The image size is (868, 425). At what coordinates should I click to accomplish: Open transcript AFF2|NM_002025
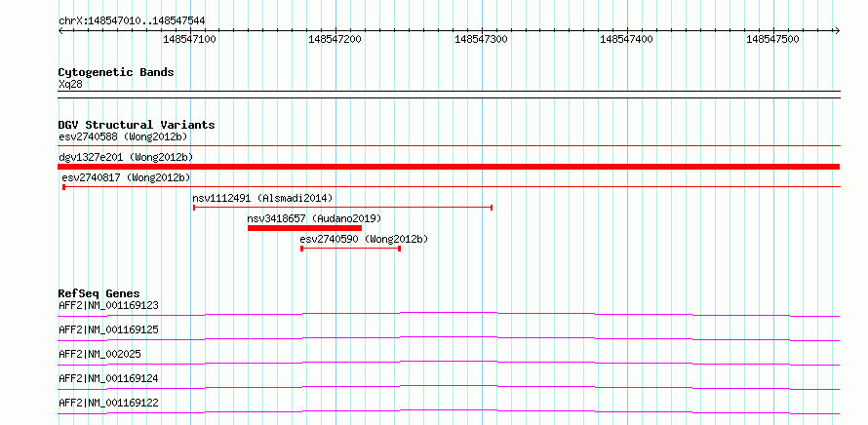coord(99,354)
